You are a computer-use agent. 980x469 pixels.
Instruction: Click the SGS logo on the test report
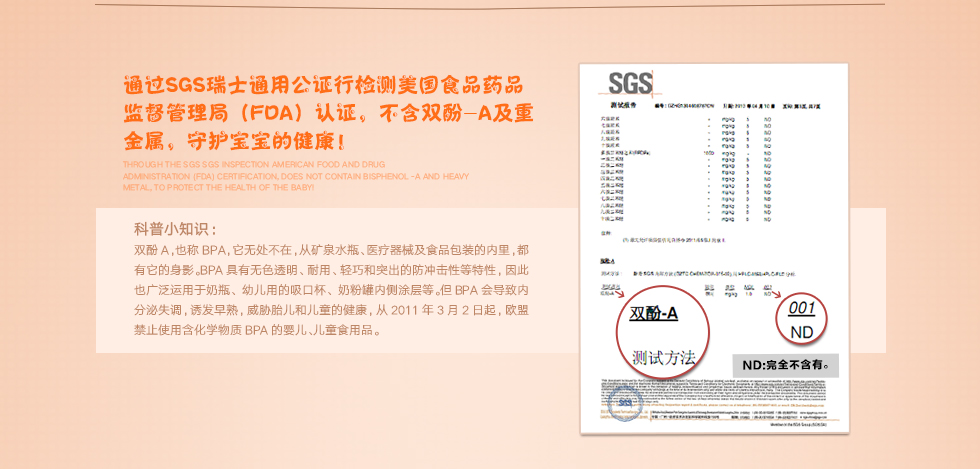pyautogui.click(x=630, y=83)
